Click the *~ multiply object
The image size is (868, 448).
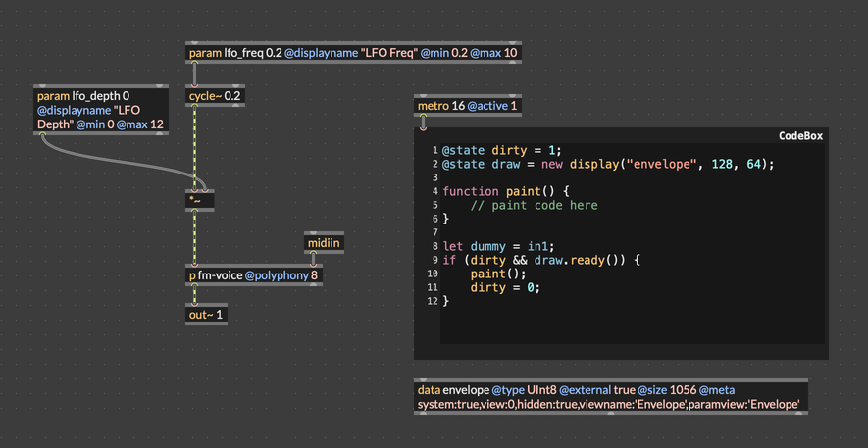coord(199,200)
